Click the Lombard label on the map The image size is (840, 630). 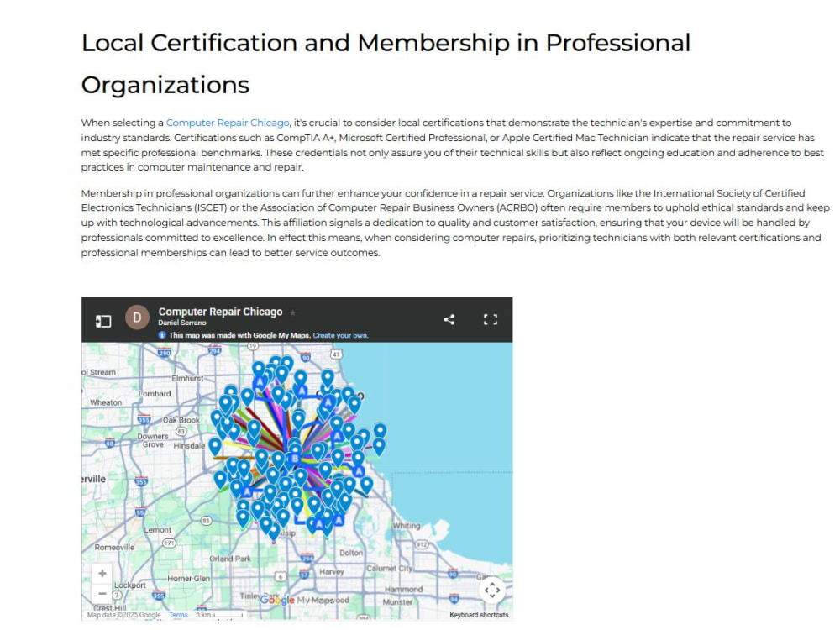click(x=155, y=394)
